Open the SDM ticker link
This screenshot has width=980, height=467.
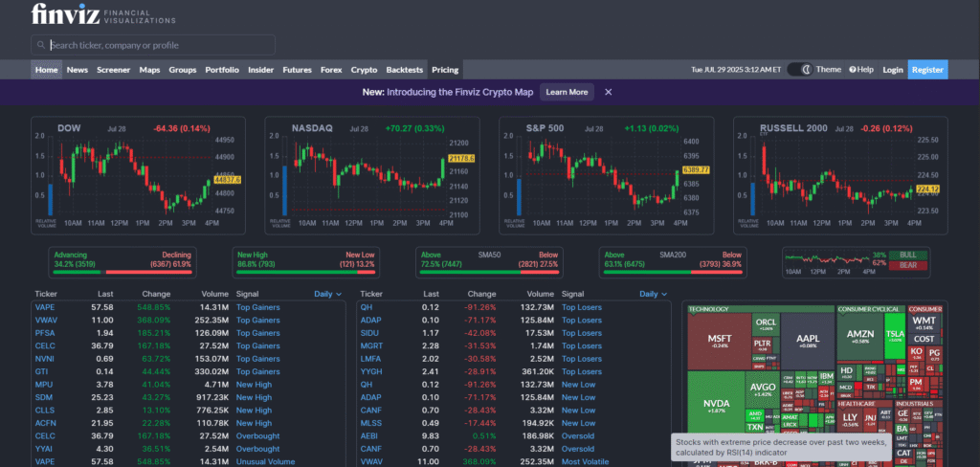[x=44, y=397]
